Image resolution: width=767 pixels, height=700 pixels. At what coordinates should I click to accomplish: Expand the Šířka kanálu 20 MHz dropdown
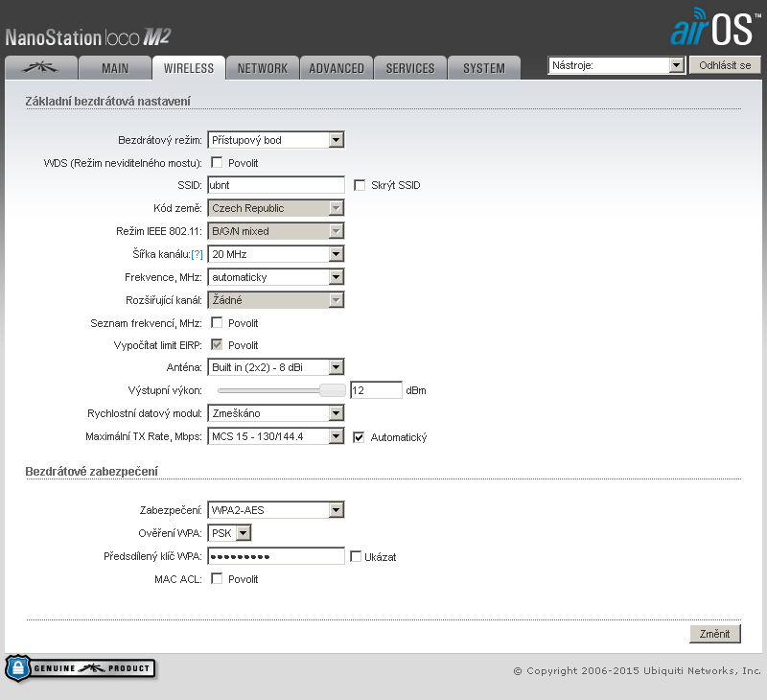pos(275,254)
